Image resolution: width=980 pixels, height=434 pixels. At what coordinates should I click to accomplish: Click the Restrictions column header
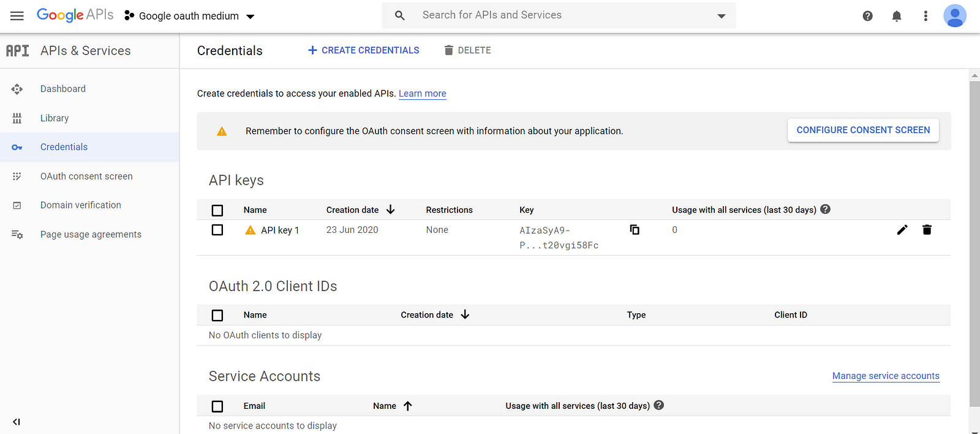[x=450, y=210]
